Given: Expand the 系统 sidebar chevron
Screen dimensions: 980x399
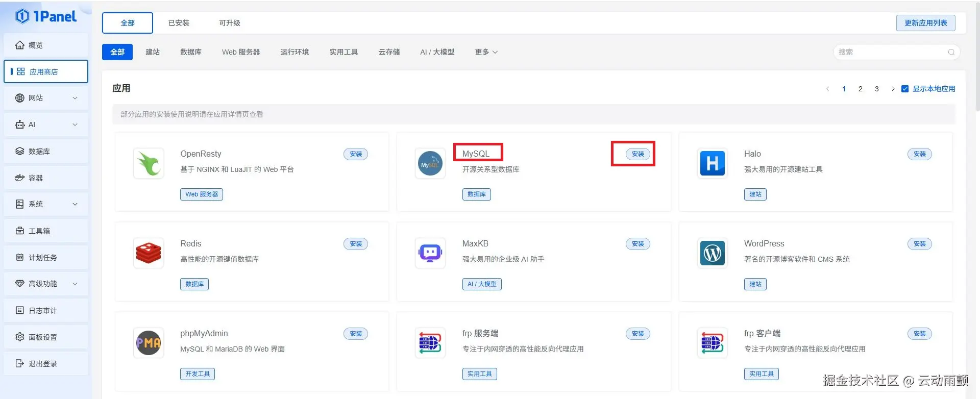Looking at the screenshot, I should click(75, 204).
